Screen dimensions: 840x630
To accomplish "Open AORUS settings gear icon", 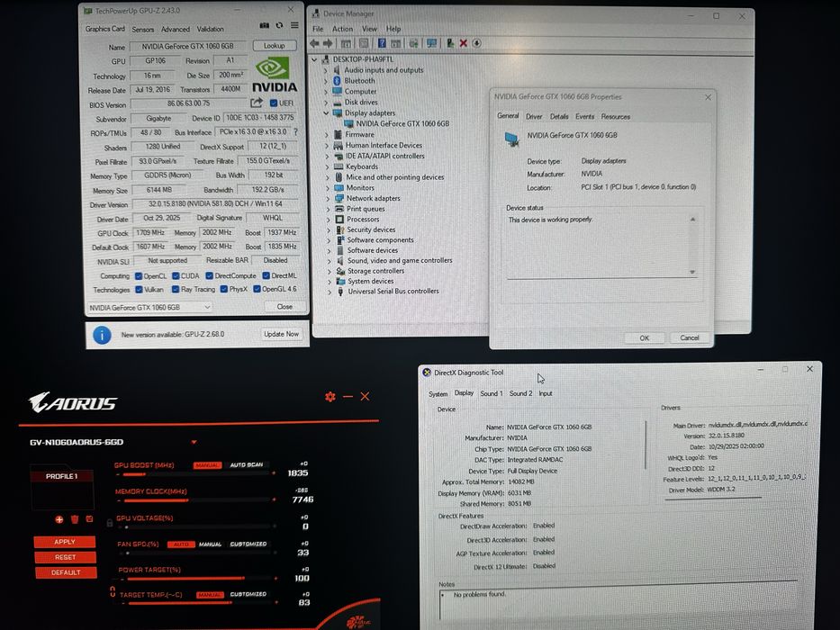I will (330, 396).
